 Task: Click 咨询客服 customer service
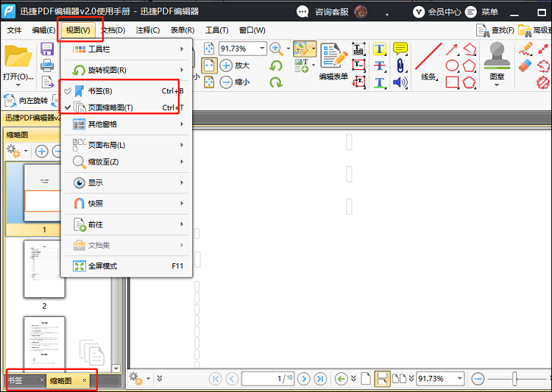pos(323,12)
